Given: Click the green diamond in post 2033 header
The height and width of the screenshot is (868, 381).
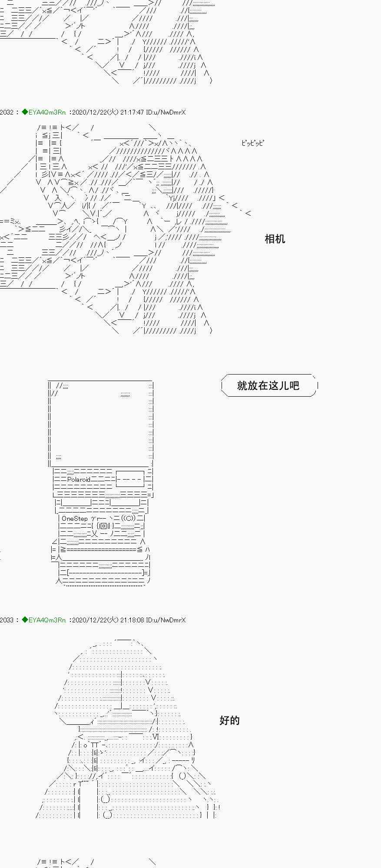Looking at the screenshot, I should (25, 620).
